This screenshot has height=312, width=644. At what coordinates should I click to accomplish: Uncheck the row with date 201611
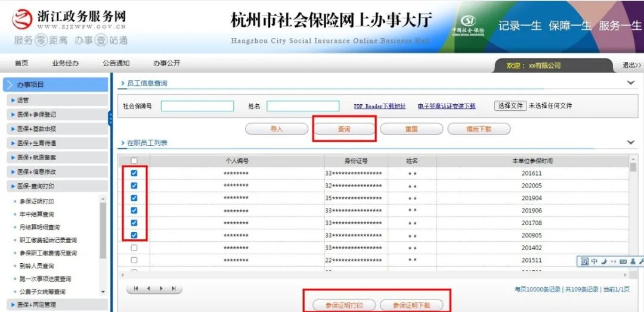(134, 173)
